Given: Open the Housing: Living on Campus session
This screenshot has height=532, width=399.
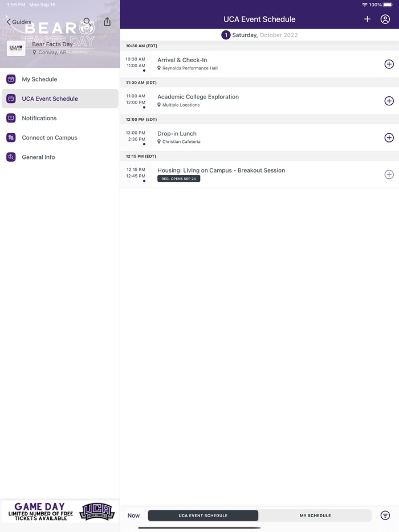Looking at the screenshot, I should click(x=221, y=170).
